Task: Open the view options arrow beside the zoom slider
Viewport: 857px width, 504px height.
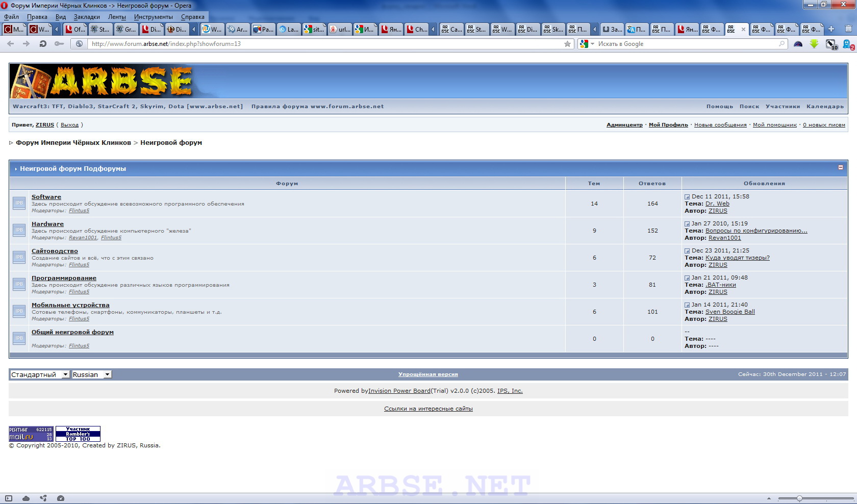Action: click(769, 498)
